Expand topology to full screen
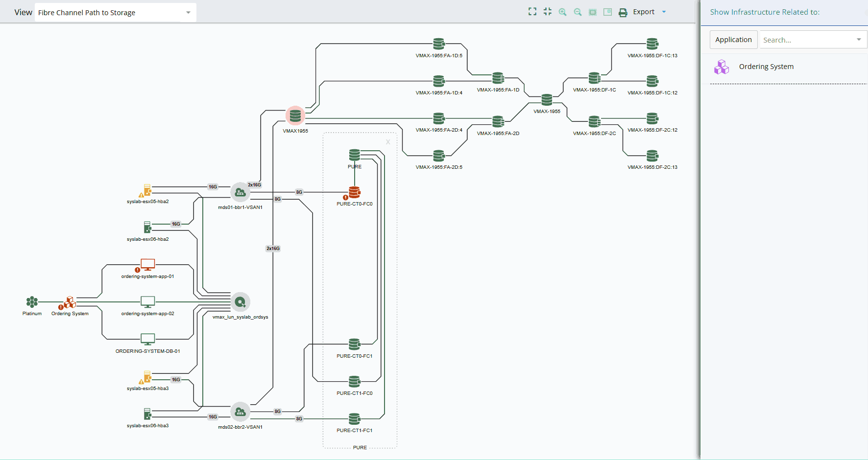Screen dimensions: 868x460 pos(532,12)
